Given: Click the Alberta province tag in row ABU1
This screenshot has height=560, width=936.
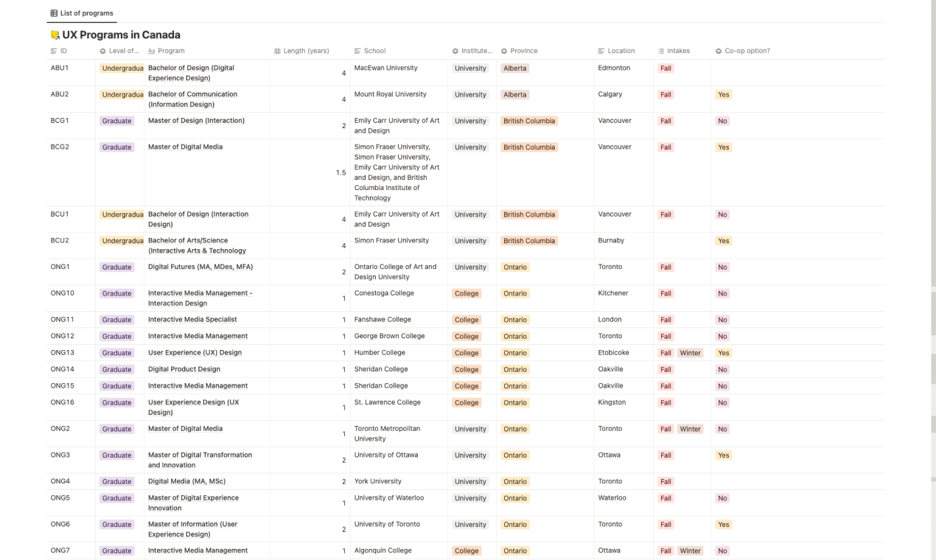Looking at the screenshot, I should [514, 69].
